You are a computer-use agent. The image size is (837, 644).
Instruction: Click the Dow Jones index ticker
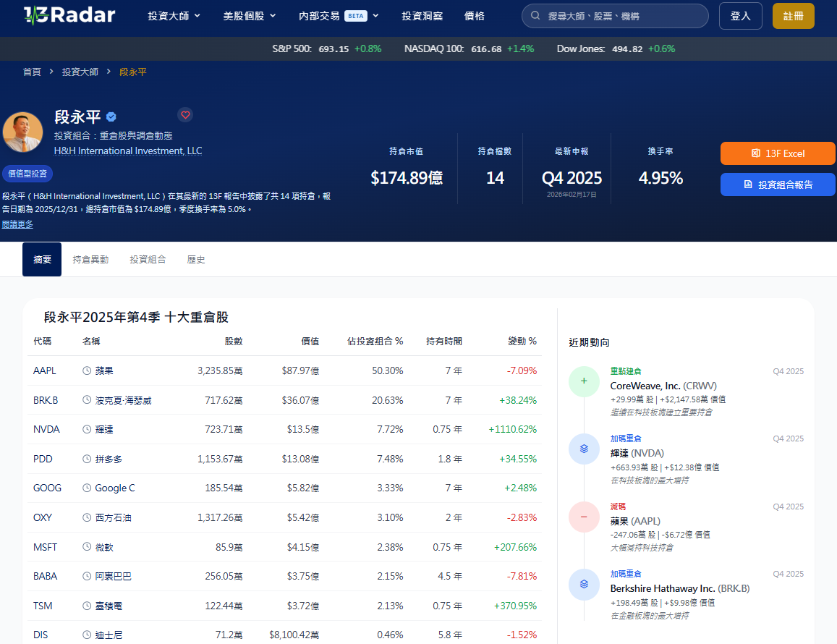[616, 48]
